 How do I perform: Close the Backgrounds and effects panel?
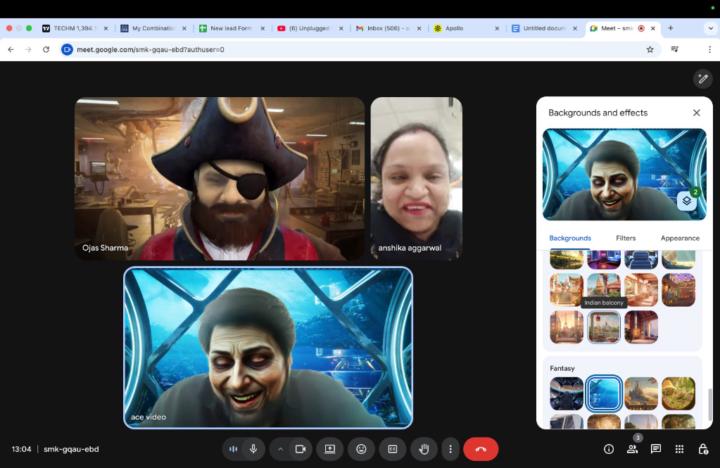point(696,113)
